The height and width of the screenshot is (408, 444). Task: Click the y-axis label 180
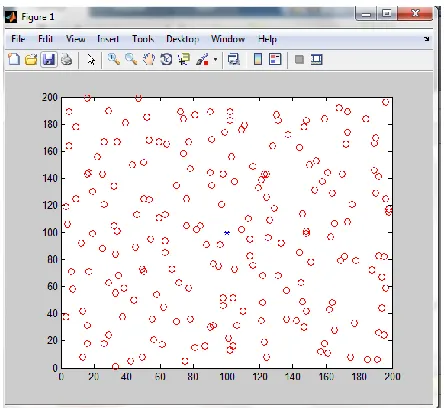point(50,124)
